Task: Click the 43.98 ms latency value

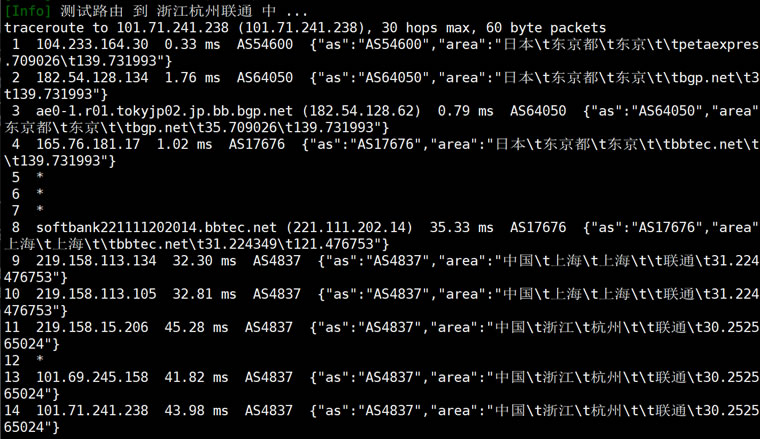Action: point(196,410)
